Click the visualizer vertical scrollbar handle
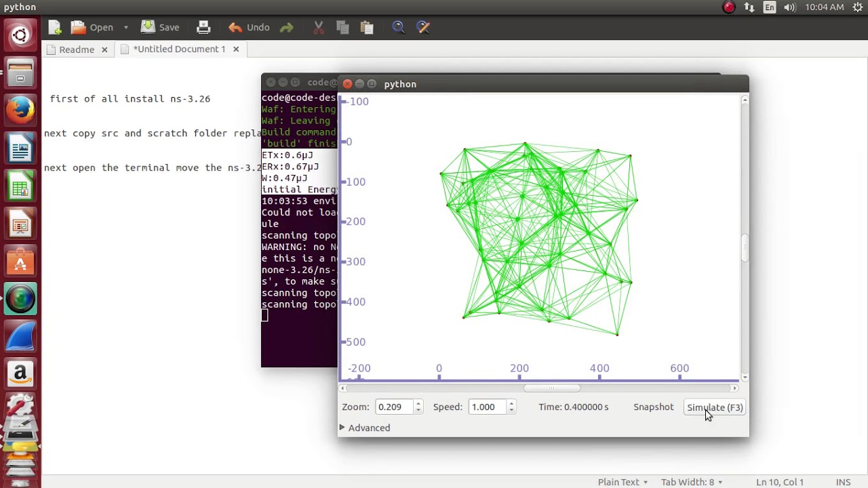Image resolution: width=868 pixels, height=488 pixels. click(745, 248)
